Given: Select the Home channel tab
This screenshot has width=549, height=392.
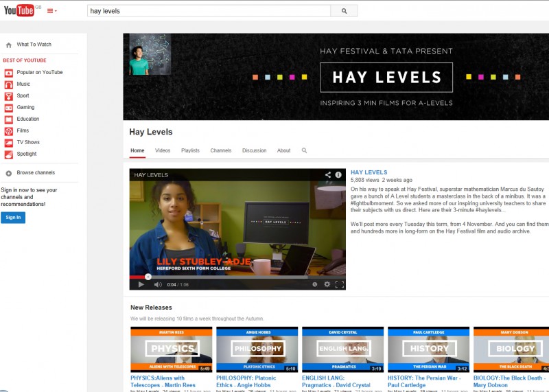Looking at the screenshot, I should tap(137, 150).
